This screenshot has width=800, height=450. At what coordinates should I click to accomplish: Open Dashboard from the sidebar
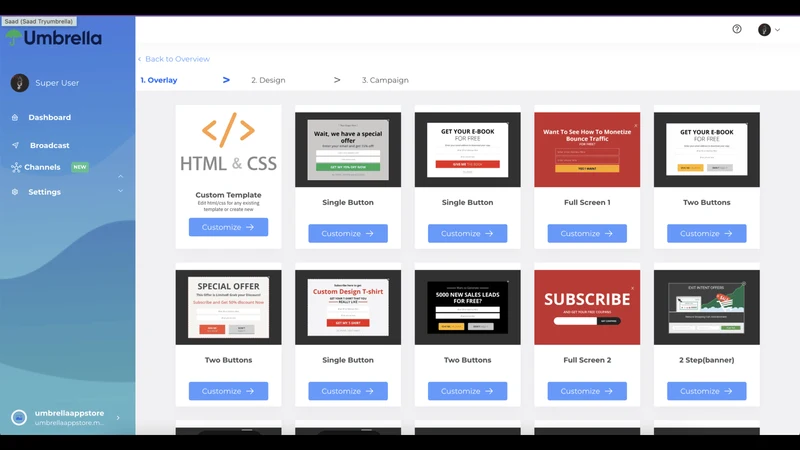[49, 117]
